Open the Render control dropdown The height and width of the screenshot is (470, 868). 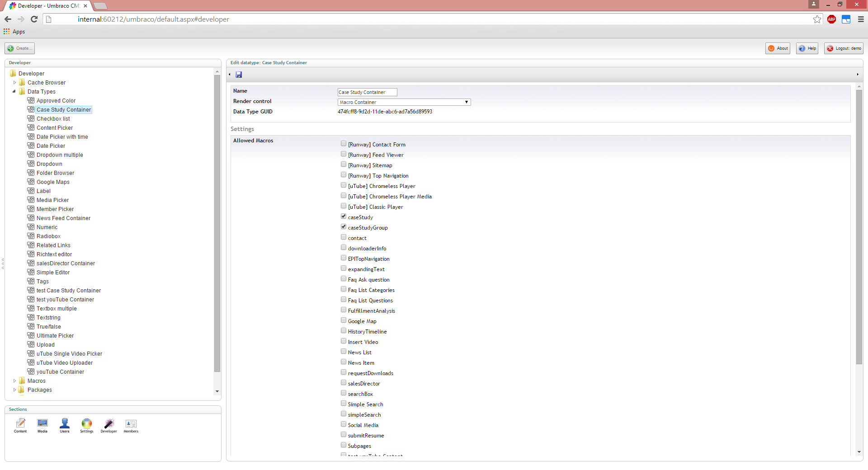pyautogui.click(x=404, y=102)
